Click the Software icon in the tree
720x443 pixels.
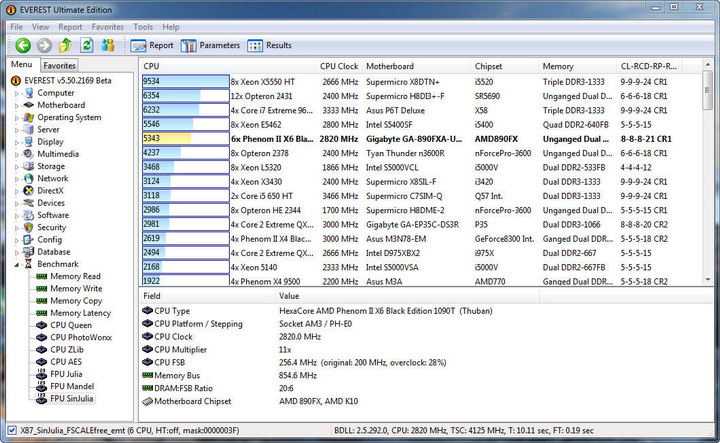tap(29, 215)
